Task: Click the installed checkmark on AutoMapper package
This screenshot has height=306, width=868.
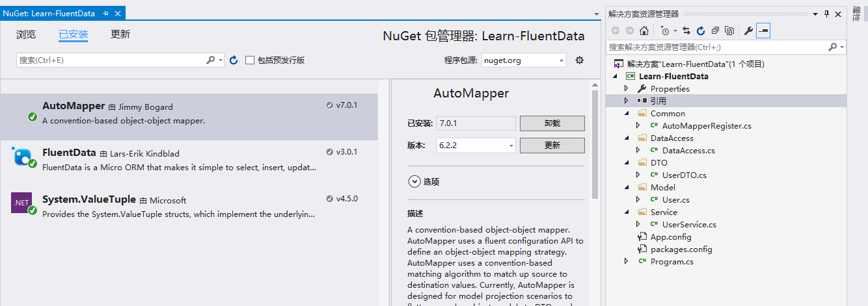Action: [x=33, y=117]
